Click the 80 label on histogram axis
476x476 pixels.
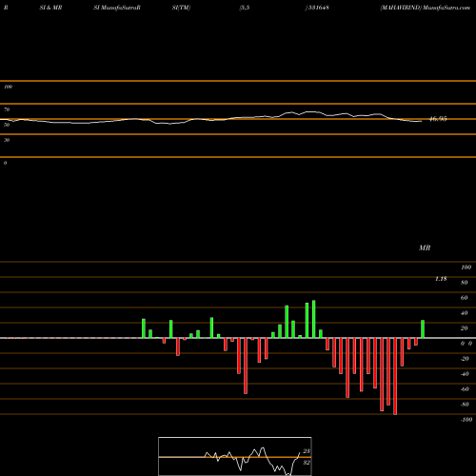465,283
